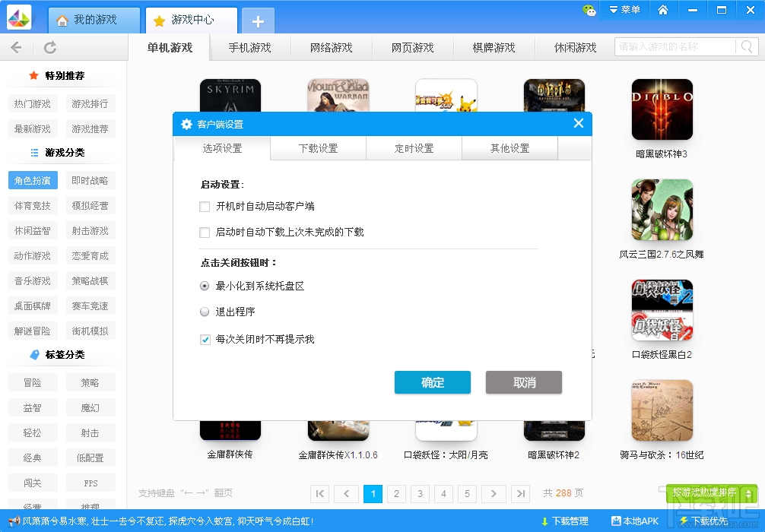This screenshot has width=765, height=532.
Task: Check the auto-resume unfinished downloads option
Action: 205,231
